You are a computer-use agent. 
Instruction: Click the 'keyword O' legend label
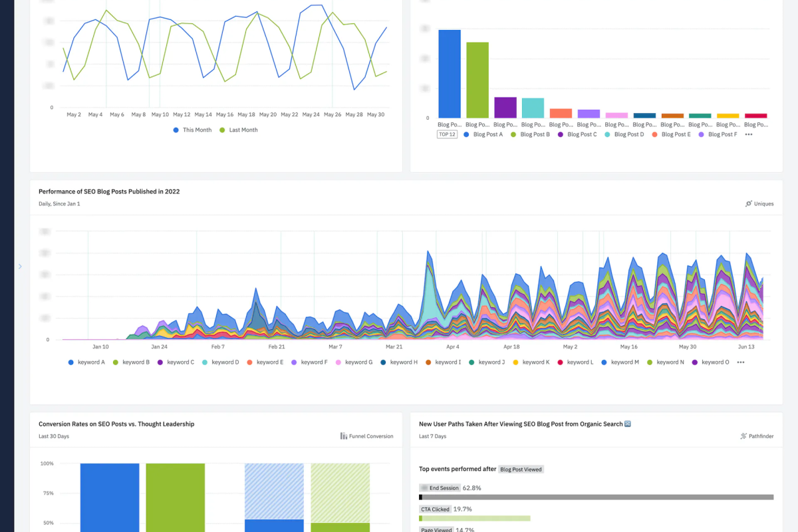coord(716,362)
